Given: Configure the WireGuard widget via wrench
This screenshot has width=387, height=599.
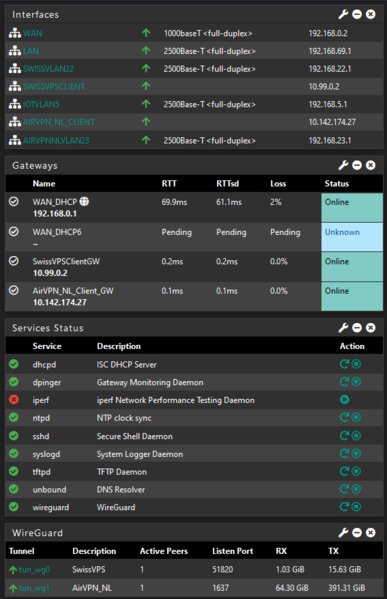Looking at the screenshot, I should coord(343,533).
